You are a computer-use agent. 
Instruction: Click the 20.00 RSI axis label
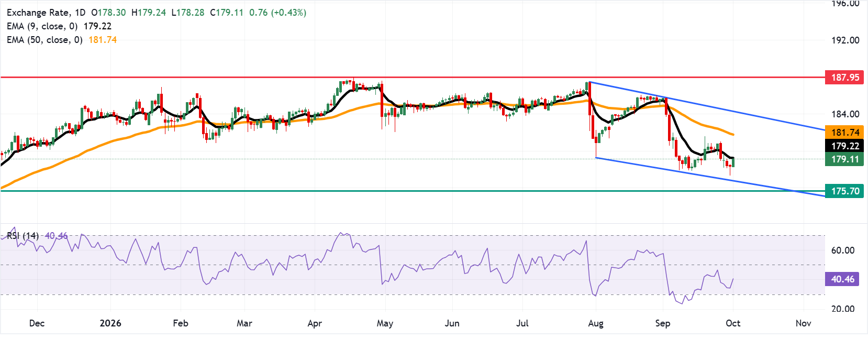click(843, 309)
